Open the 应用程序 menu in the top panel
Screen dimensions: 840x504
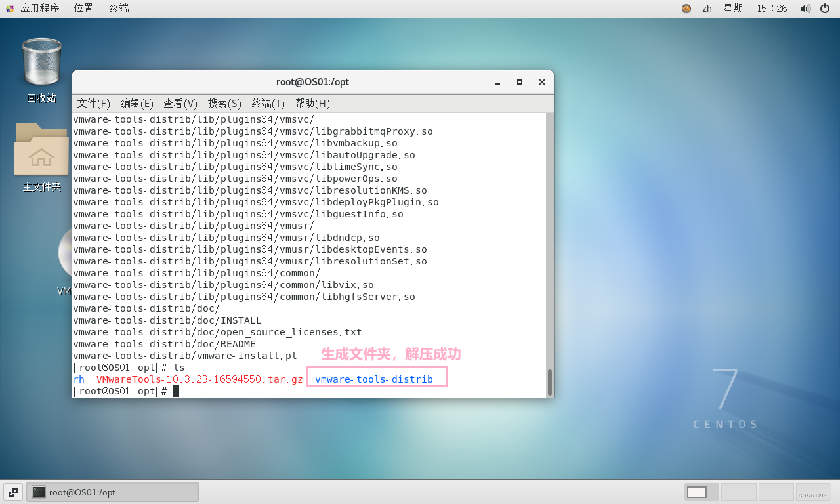point(33,8)
